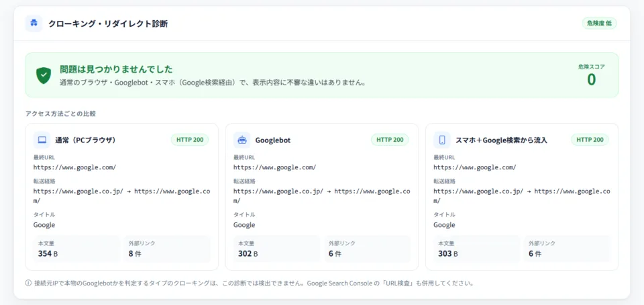Click 通常（PCブラウザ）card title
The width and height of the screenshot is (644, 305).
[x=86, y=140]
